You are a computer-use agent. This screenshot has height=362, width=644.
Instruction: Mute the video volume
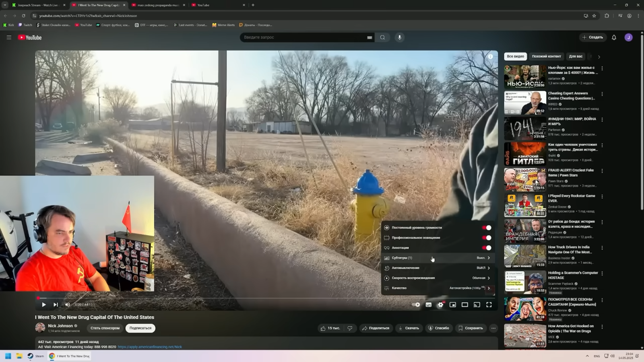[x=68, y=304]
